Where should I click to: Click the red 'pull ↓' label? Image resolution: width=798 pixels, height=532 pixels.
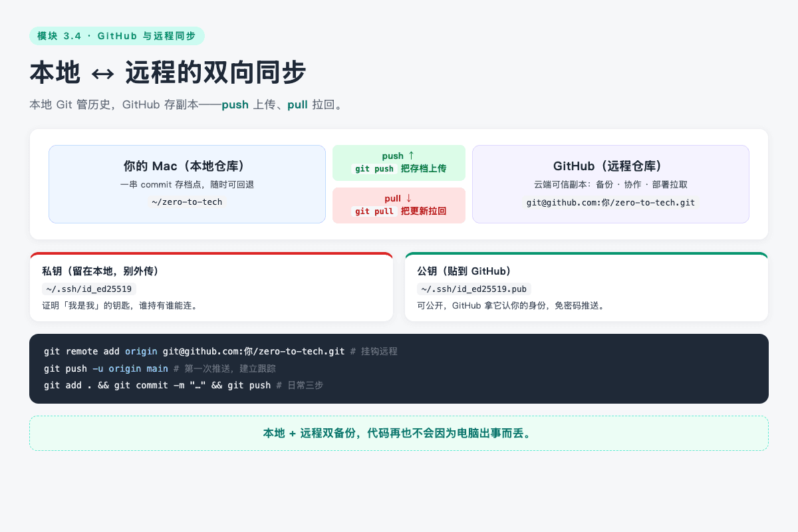click(x=399, y=198)
